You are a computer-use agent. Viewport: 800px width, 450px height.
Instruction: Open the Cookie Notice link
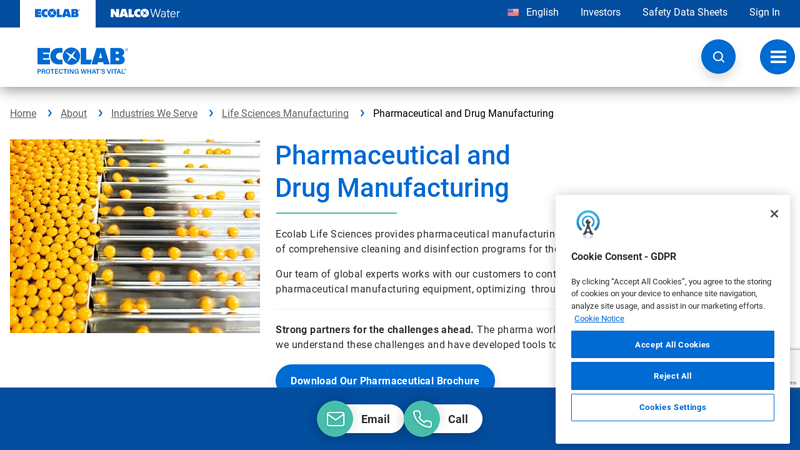(x=599, y=318)
